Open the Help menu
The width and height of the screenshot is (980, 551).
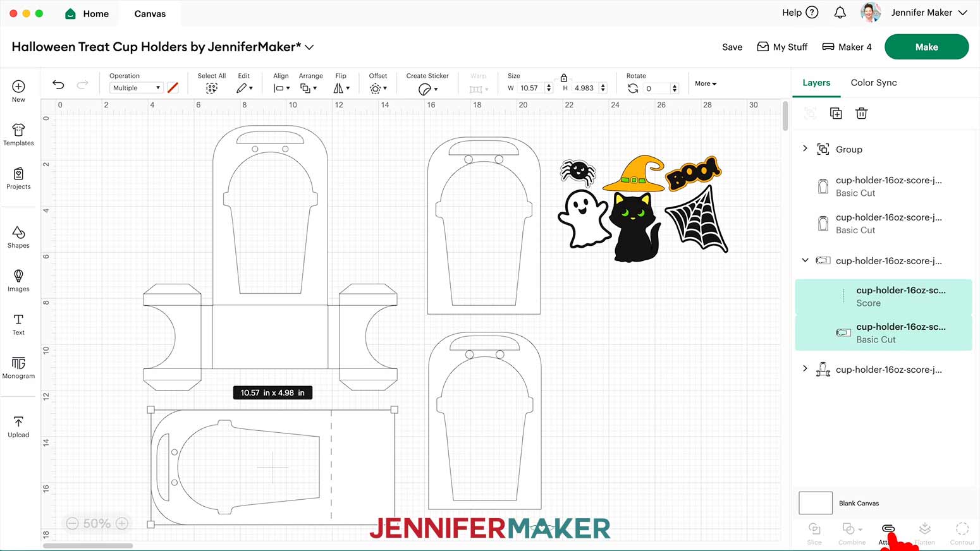tap(800, 13)
